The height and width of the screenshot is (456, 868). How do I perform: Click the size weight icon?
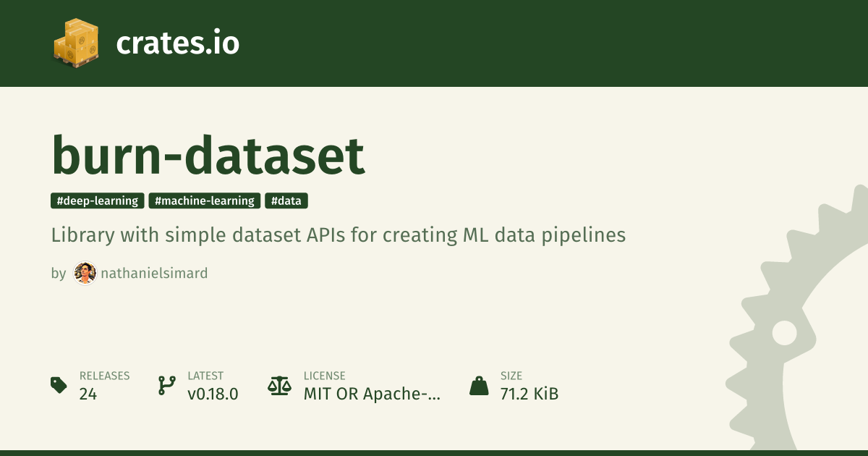(479, 385)
